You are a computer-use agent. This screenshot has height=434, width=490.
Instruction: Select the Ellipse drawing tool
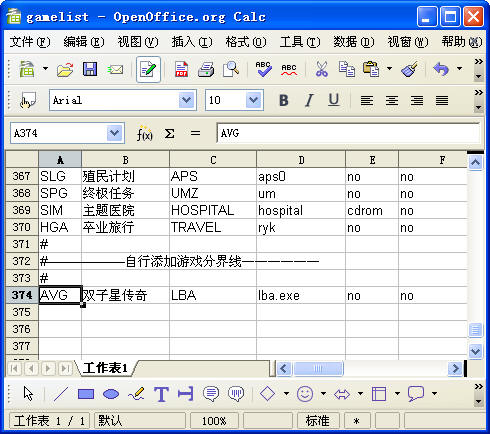pyautogui.click(x=111, y=394)
